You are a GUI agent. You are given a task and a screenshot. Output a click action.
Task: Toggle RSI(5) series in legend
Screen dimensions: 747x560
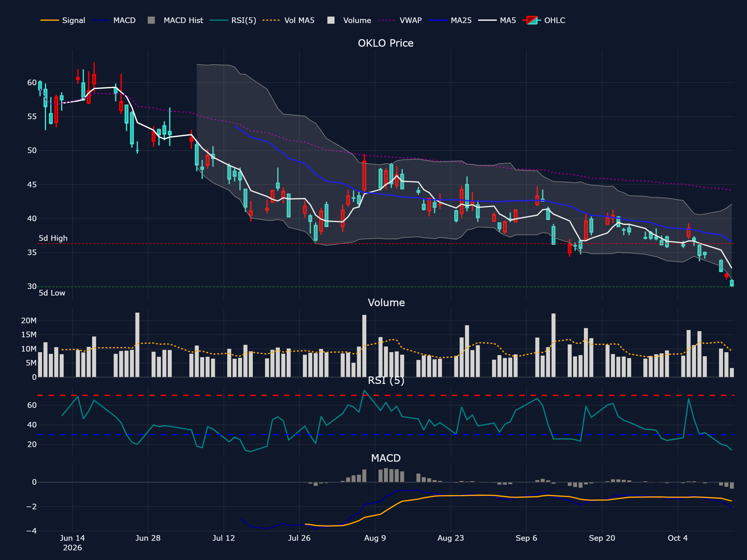point(233,20)
